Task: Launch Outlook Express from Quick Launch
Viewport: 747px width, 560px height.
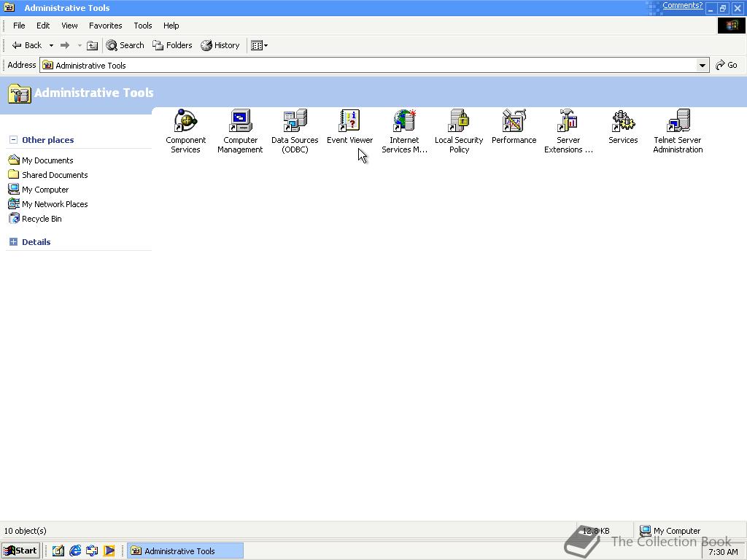Action: (x=92, y=551)
